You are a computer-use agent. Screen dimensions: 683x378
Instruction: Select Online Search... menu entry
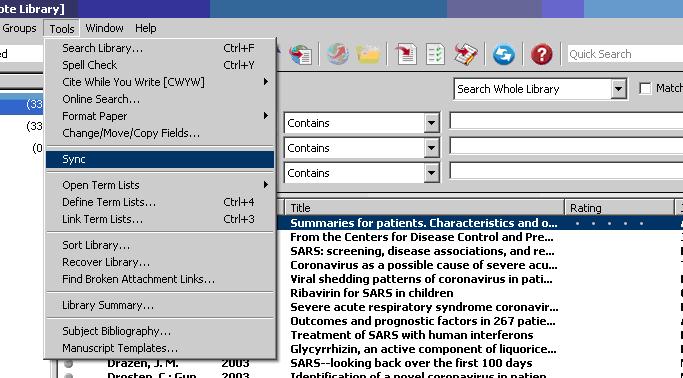point(160,99)
